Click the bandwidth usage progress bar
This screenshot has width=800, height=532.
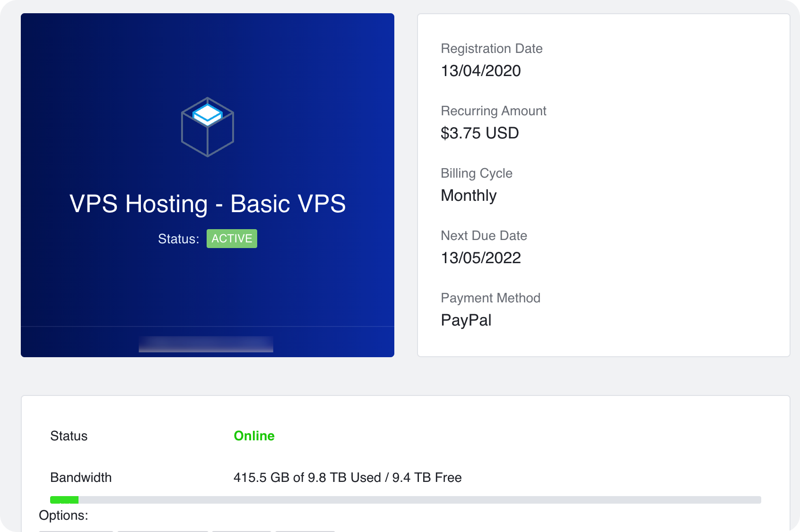pos(406,500)
